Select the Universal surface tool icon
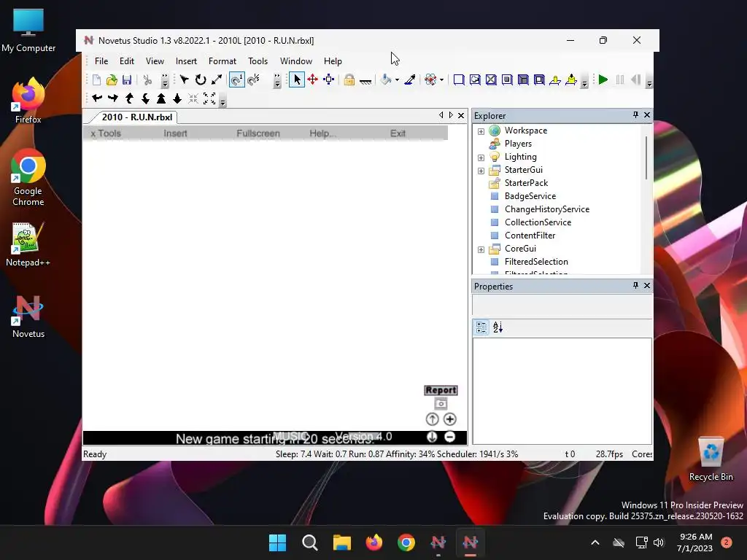The height and width of the screenshot is (560, 747). 539,80
